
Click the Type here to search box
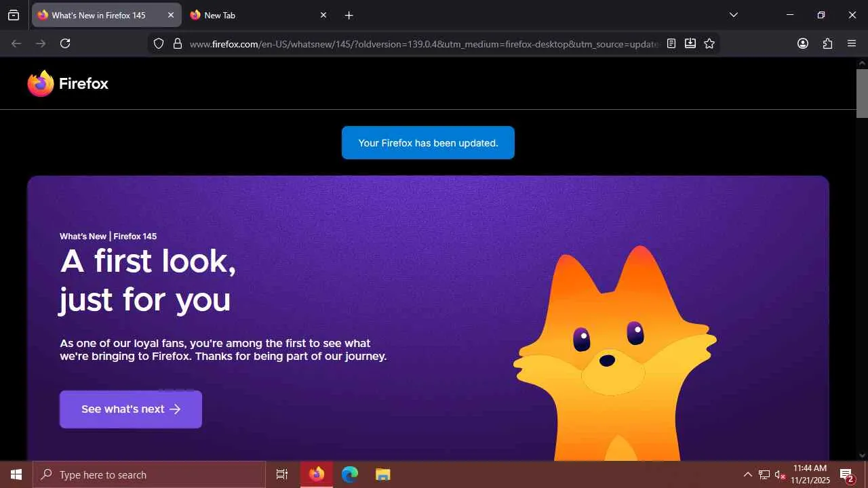(149, 474)
